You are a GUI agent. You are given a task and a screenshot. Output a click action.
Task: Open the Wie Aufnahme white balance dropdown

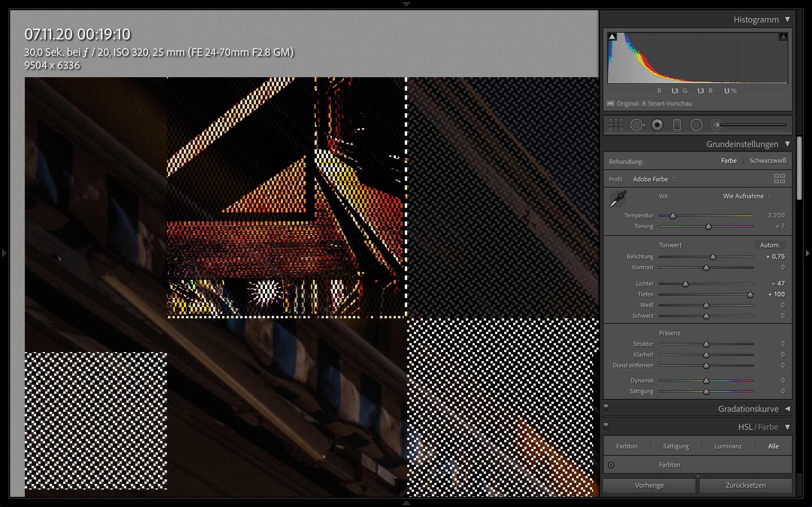click(x=747, y=197)
